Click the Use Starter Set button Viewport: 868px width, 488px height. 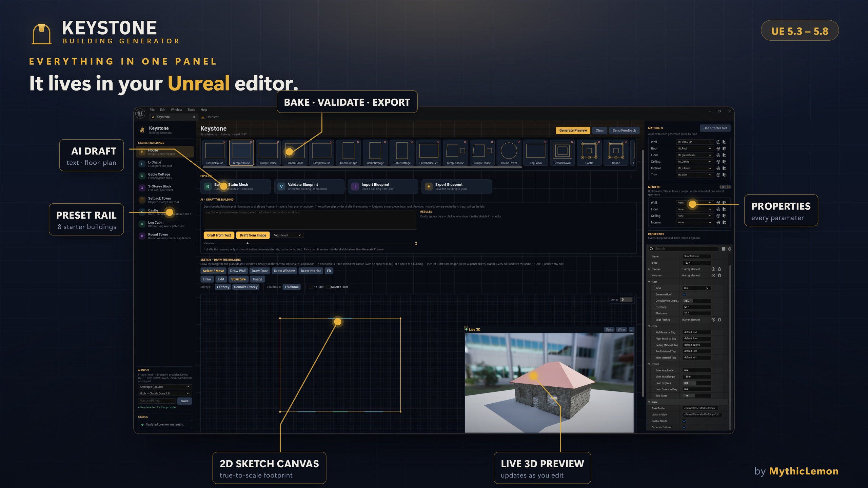715,128
